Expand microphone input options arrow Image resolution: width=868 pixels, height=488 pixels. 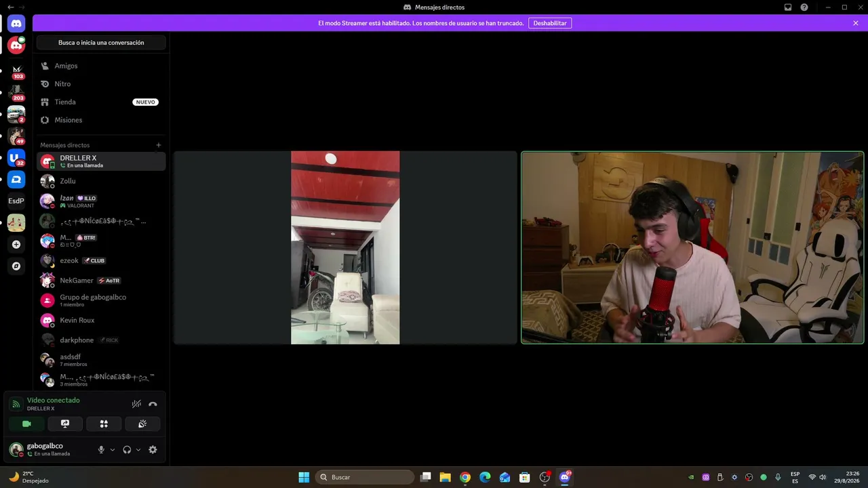point(113,449)
